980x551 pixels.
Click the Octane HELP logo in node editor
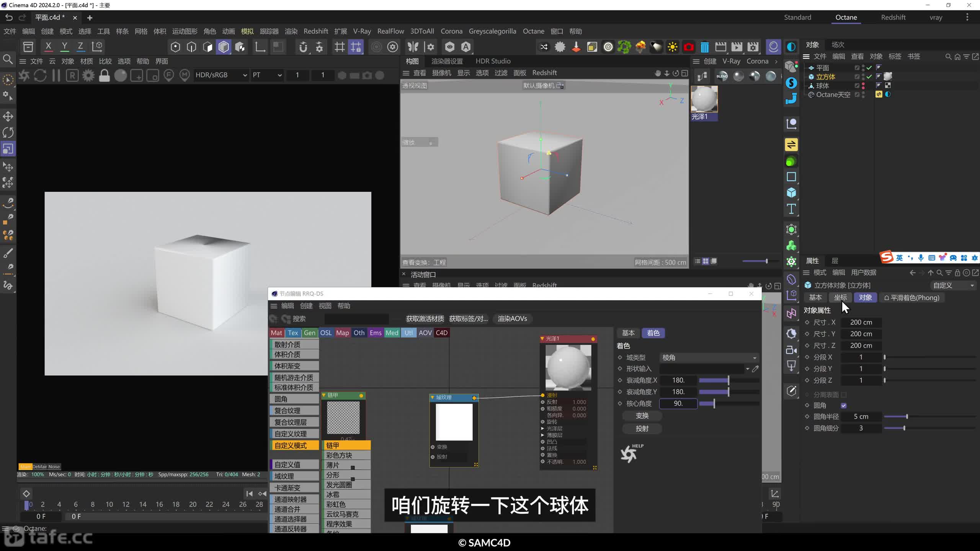pos(632,453)
